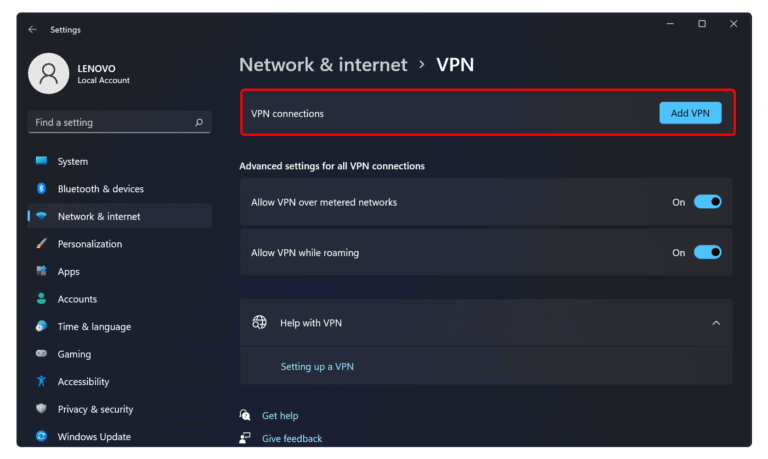This screenshot has width=768, height=459.
Task: Click Network & internet breadcrumb
Action: (x=323, y=65)
